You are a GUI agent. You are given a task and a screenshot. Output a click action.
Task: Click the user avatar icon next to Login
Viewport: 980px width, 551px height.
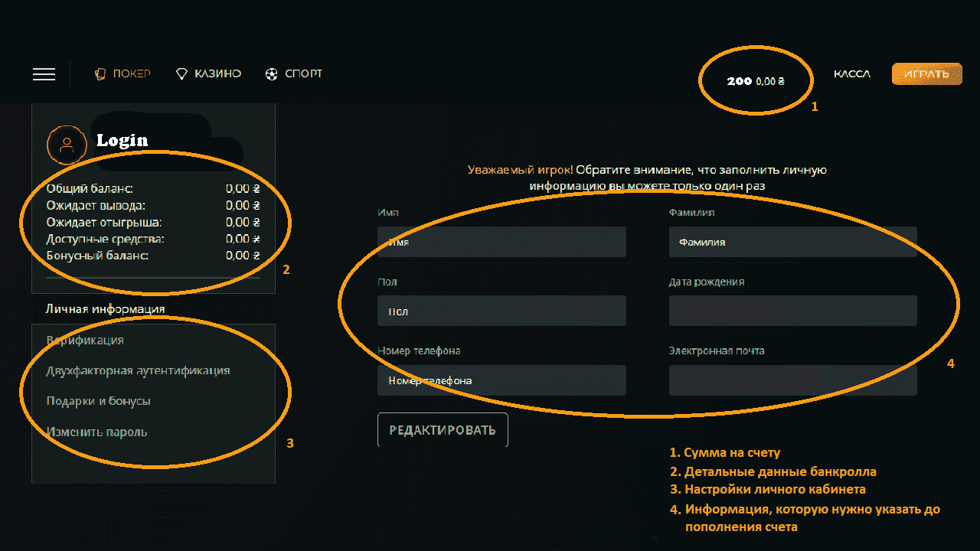67,145
